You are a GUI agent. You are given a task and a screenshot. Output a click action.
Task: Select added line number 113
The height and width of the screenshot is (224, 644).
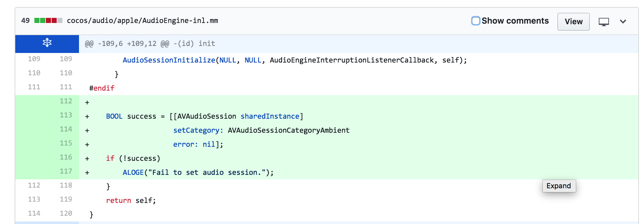[66, 115]
